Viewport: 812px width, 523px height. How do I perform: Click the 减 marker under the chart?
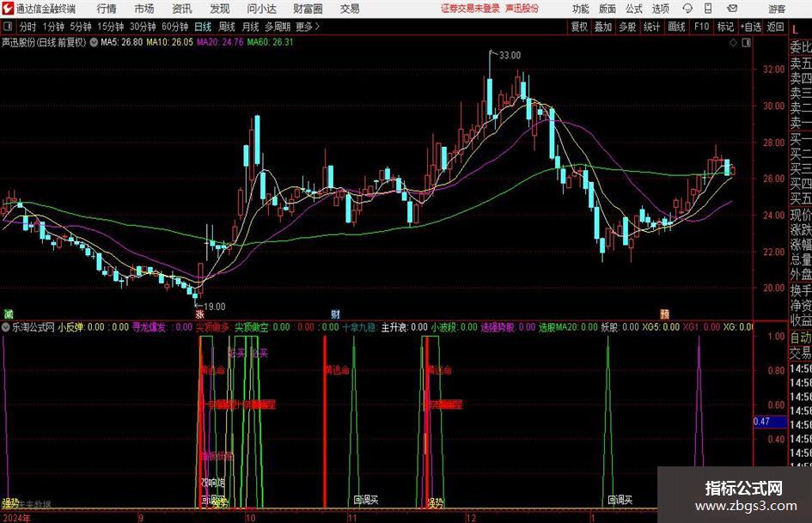pyautogui.click(x=8, y=313)
